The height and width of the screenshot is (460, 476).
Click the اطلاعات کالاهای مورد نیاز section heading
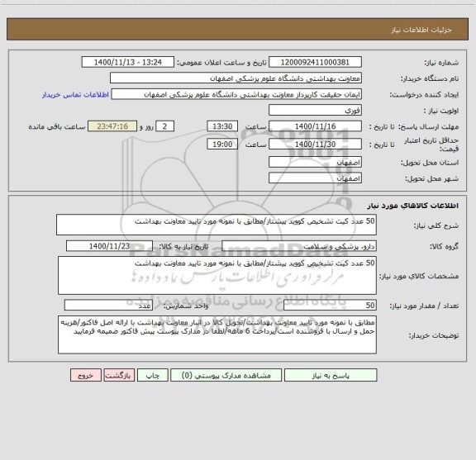[x=413, y=206]
